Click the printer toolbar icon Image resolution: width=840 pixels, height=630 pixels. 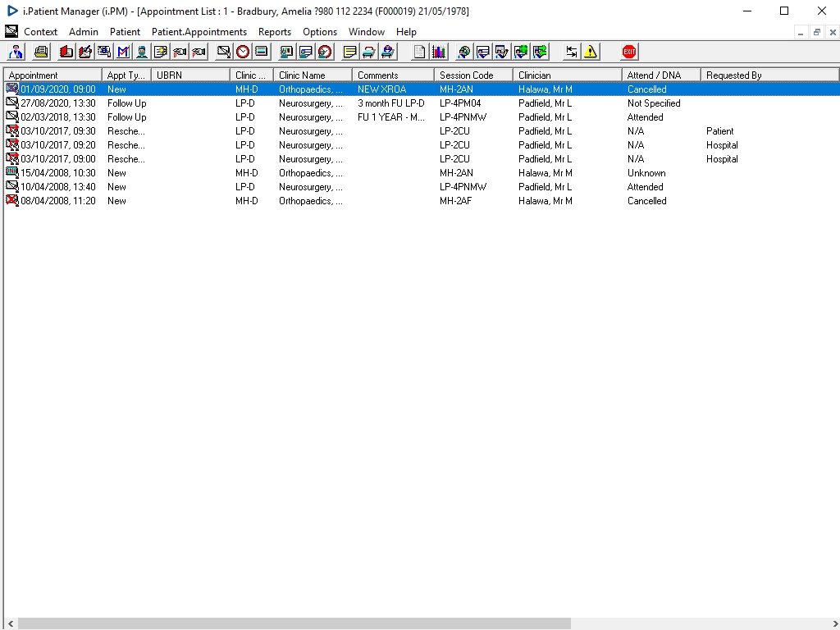pyautogui.click(x=41, y=52)
